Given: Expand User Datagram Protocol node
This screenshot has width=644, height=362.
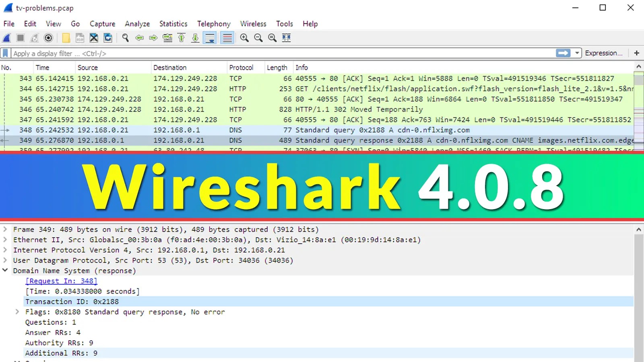Looking at the screenshot, I should 5,260.
